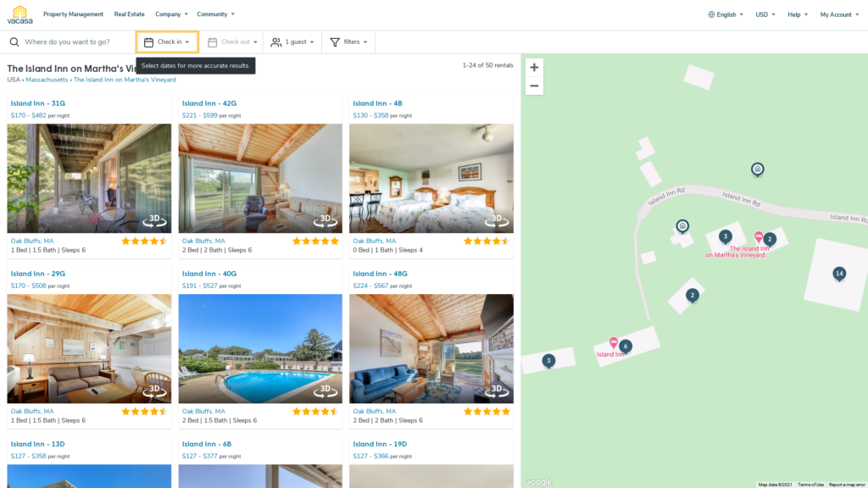Open 3D tour for Island Inn - 31G
Screen dimensions: 868x488
(x=154, y=220)
